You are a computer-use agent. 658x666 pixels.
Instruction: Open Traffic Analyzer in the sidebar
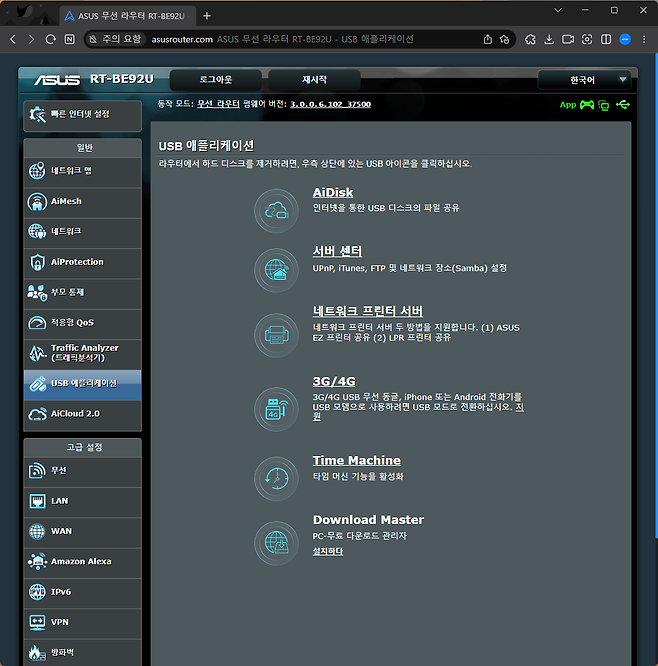coord(82,352)
